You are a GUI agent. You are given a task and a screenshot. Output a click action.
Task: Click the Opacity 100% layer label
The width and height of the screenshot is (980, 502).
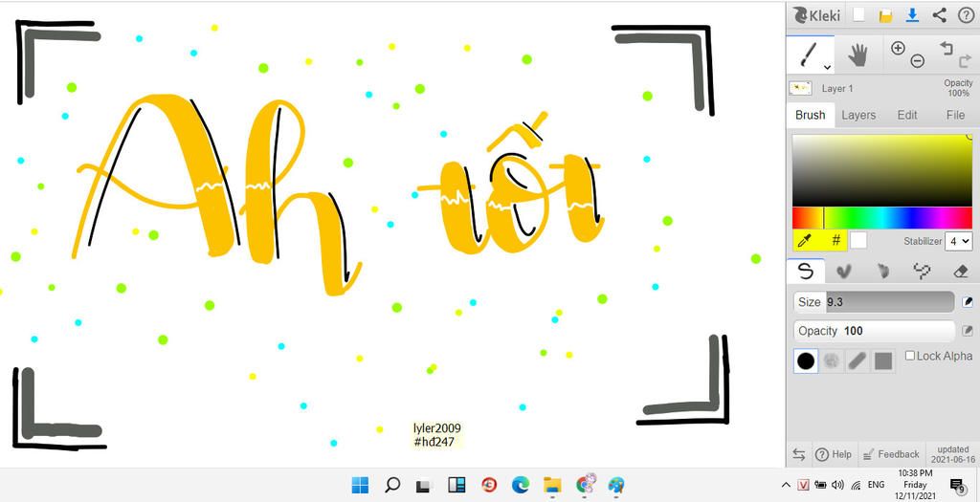point(958,88)
